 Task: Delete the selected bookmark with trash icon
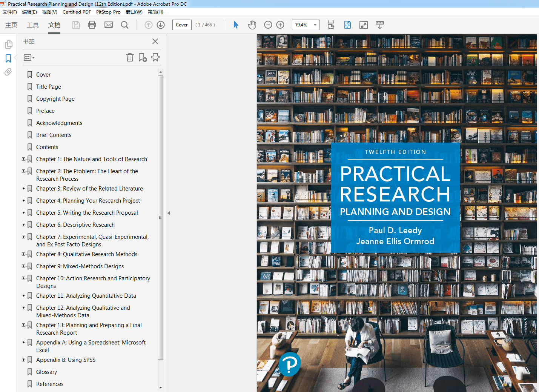(x=130, y=57)
